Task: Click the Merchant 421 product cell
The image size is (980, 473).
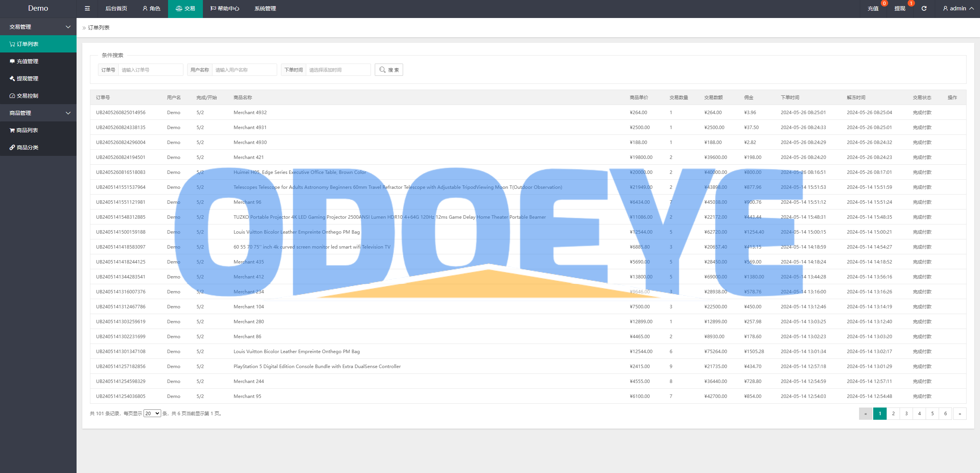Action: point(248,157)
